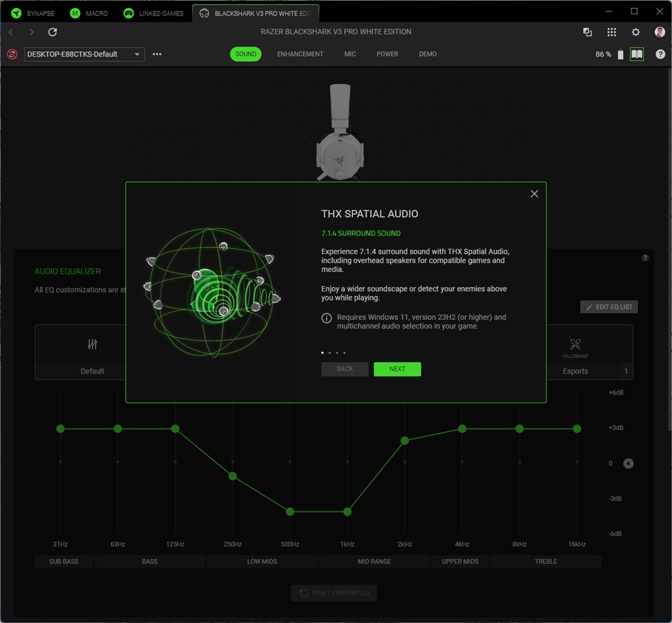Viewport: 672px width, 623px height.
Task: Select the Esports Valorant EQ preset
Action: (575, 353)
